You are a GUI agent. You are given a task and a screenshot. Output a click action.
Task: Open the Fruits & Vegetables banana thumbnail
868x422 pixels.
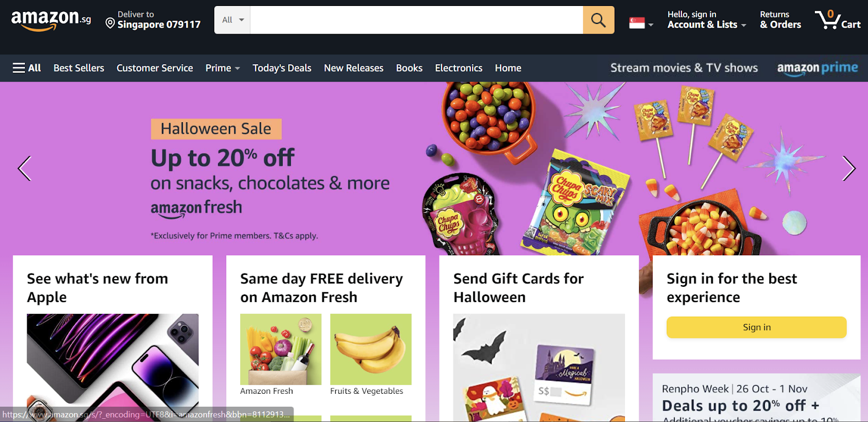pos(371,349)
